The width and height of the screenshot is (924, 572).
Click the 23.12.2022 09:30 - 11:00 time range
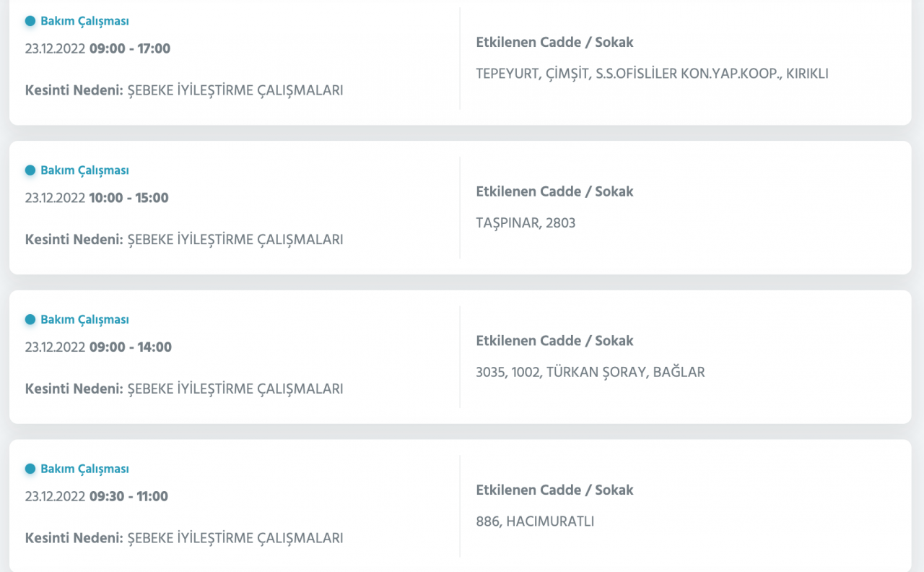pyautogui.click(x=97, y=497)
